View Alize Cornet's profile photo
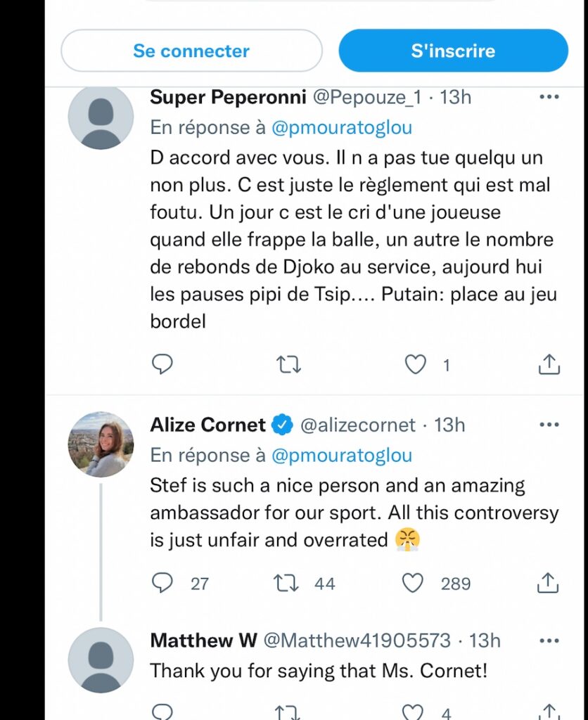 click(x=101, y=444)
